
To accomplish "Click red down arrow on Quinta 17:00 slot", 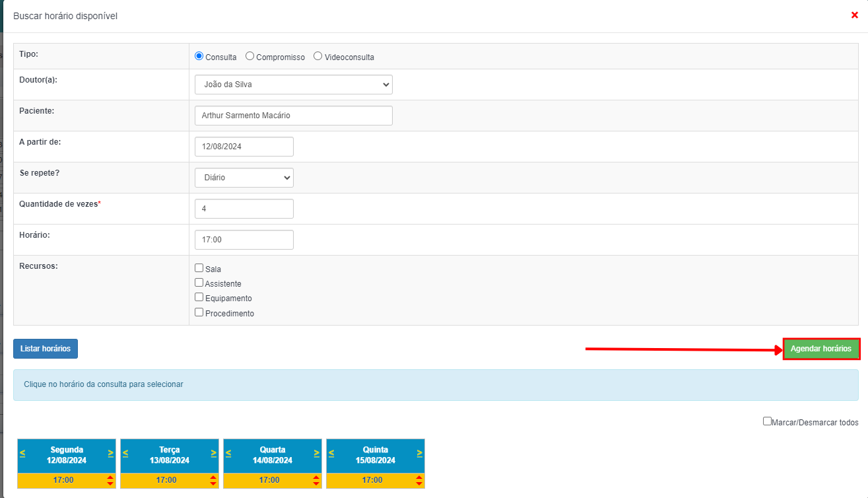I will pyautogui.click(x=419, y=483).
